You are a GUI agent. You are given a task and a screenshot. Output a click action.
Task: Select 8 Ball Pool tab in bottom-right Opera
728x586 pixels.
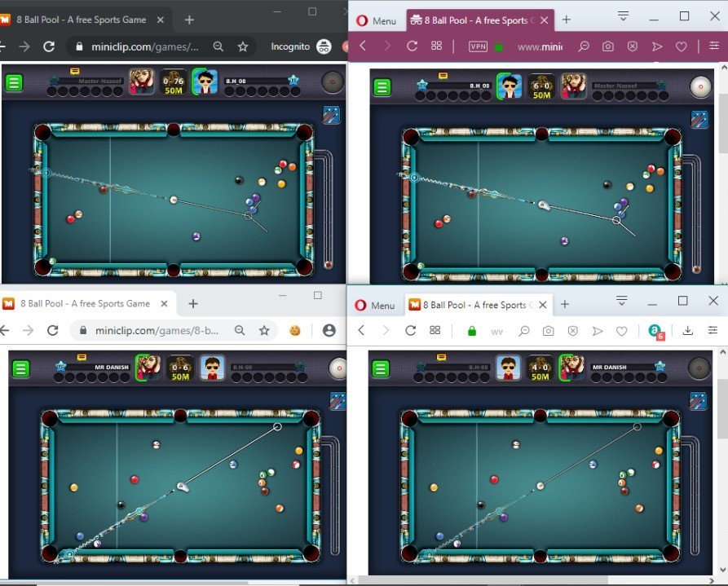[x=479, y=305]
